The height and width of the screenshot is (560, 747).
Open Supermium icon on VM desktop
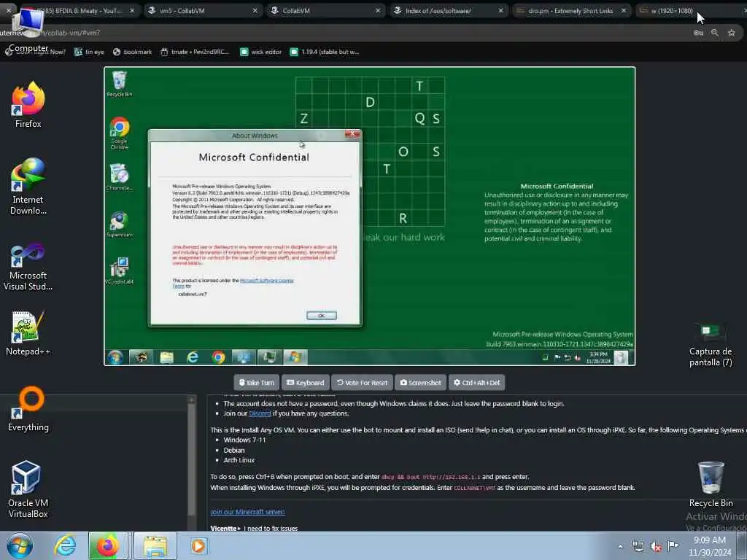tap(119, 225)
